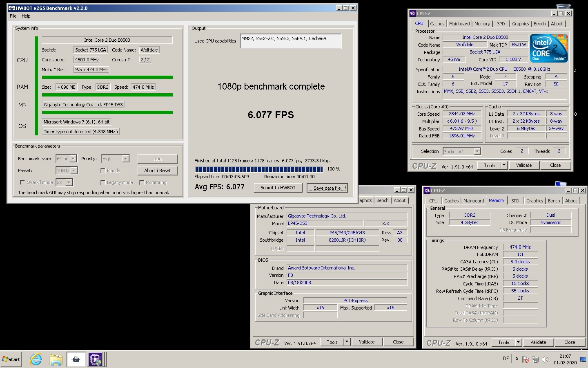Screen dimensions: 588x368
Task: Open Bench tab in CPU-Z Memory window
Action: [554, 201]
